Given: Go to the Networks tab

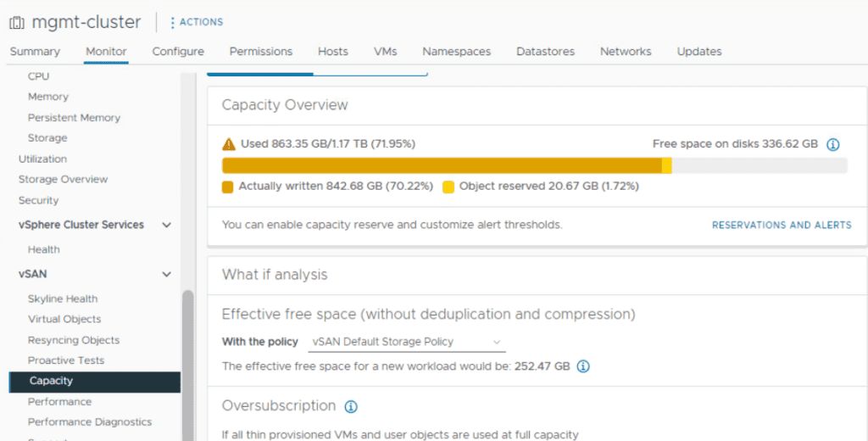Looking at the screenshot, I should (626, 52).
